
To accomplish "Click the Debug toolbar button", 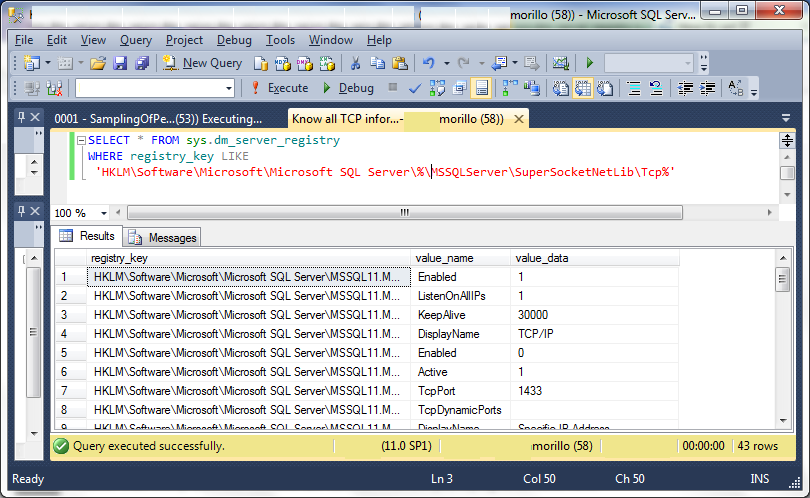I will pyautogui.click(x=348, y=88).
